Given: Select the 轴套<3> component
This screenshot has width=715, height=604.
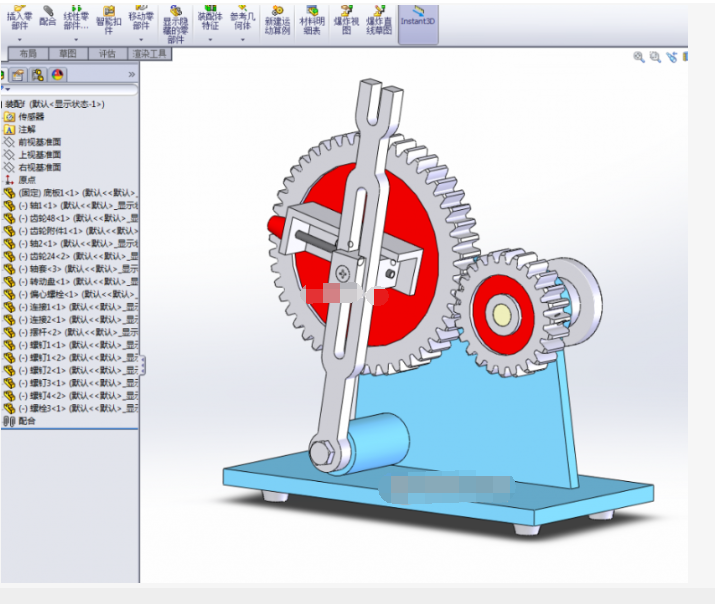Looking at the screenshot, I should (71, 269).
